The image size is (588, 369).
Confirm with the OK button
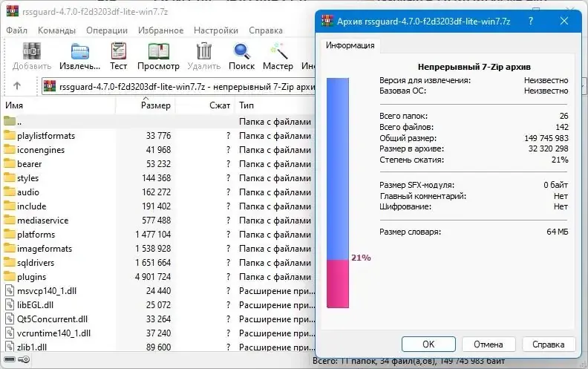pos(428,344)
